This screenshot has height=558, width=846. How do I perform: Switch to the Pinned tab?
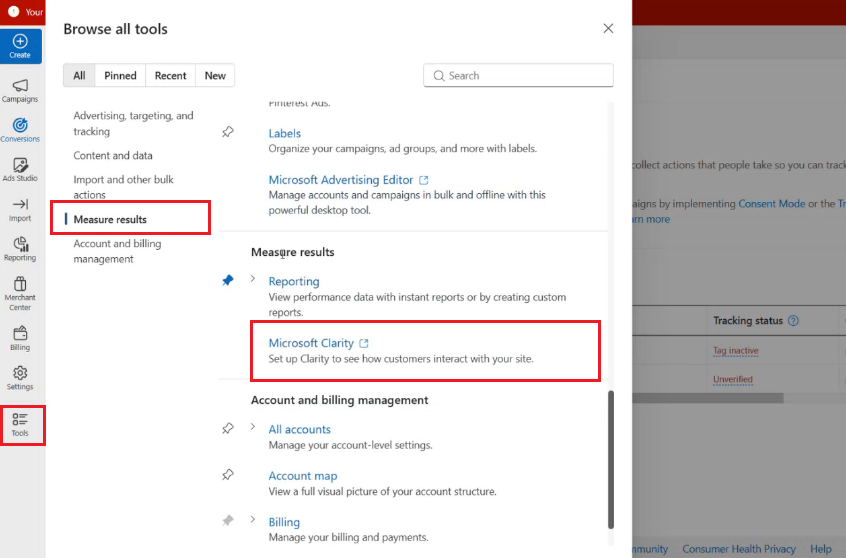point(120,76)
